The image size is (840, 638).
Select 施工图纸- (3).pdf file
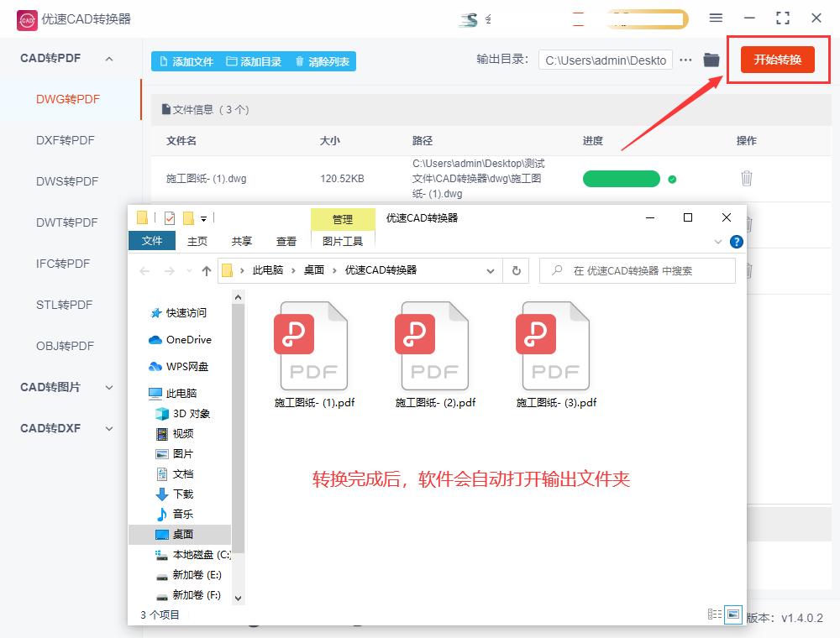(x=556, y=355)
